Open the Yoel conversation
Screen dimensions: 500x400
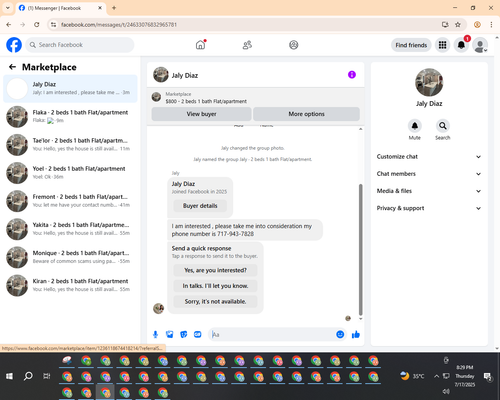tap(70, 173)
